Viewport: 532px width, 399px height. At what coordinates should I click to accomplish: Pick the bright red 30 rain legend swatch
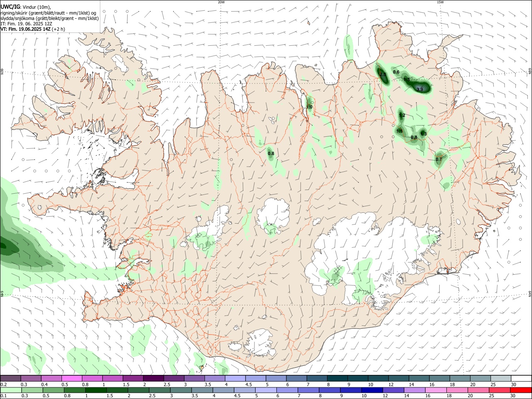520,390
